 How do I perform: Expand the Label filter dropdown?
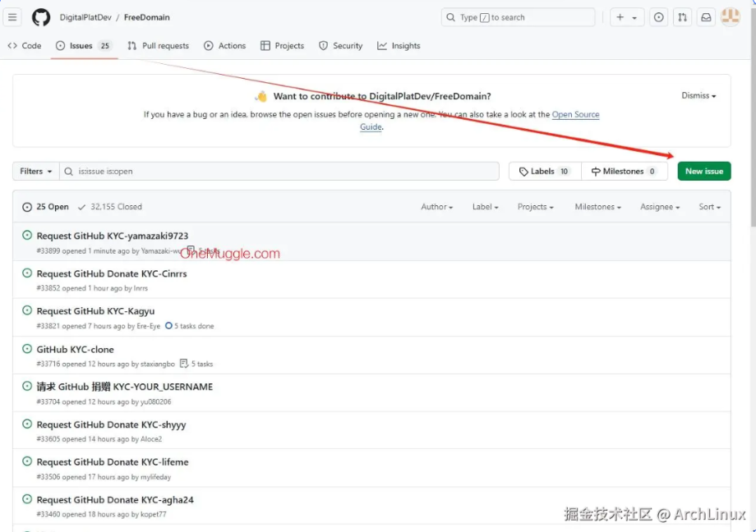point(485,207)
